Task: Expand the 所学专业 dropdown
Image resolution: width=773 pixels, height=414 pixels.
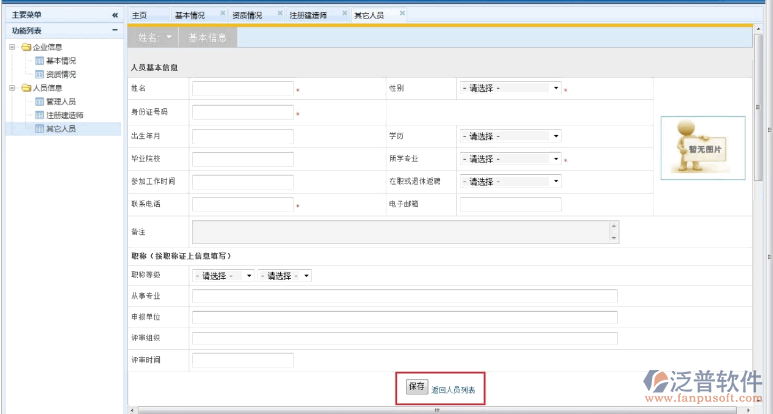Action: pos(510,158)
